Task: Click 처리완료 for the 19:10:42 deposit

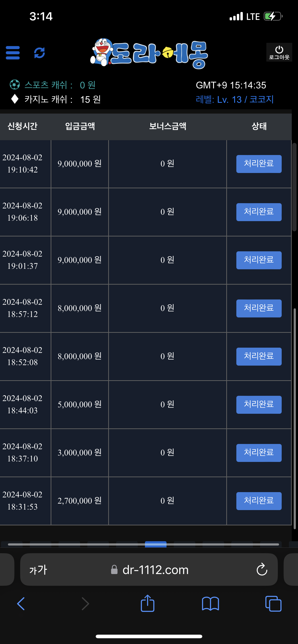Action: click(x=259, y=164)
